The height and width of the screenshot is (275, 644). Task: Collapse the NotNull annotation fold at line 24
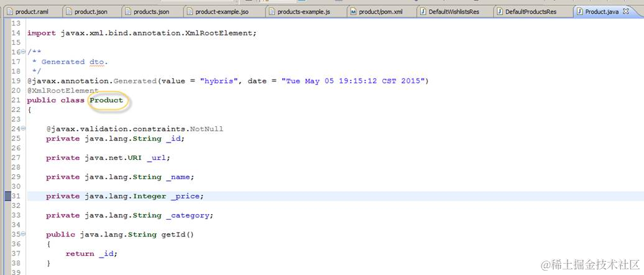pyautogui.click(x=22, y=129)
